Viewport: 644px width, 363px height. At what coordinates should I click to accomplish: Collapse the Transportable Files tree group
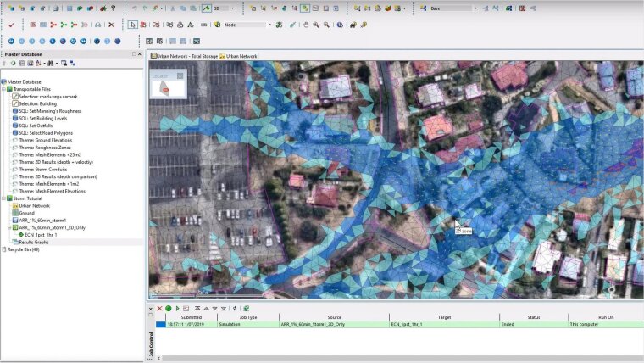(x=4, y=88)
